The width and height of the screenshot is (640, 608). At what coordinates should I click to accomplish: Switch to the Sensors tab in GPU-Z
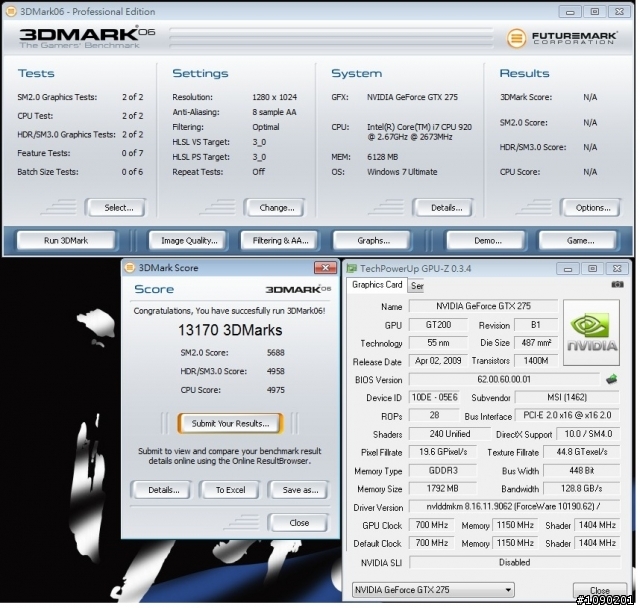[417, 286]
